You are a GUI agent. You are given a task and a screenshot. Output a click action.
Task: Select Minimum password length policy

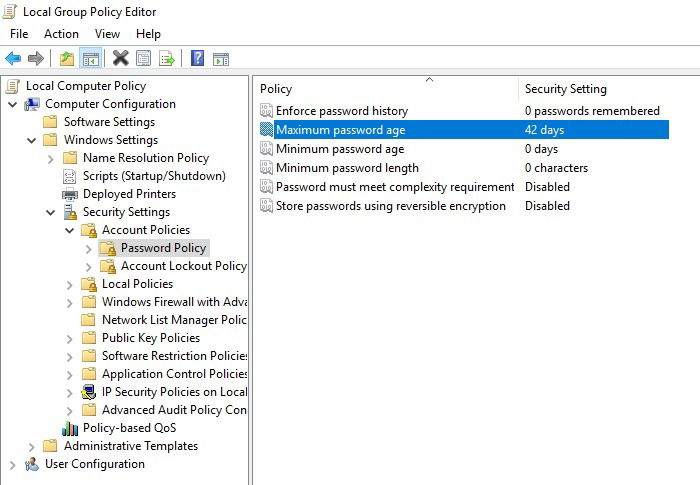click(x=347, y=168)
